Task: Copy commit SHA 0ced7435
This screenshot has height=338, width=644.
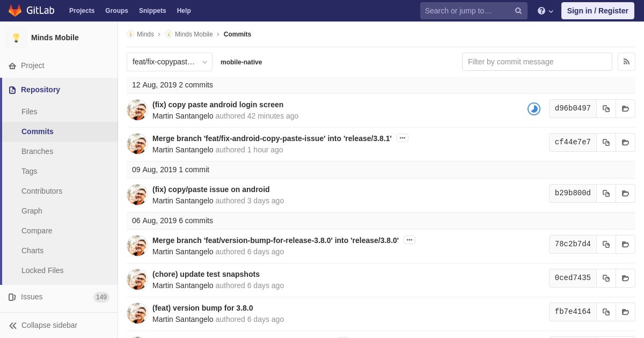Action: (606, 278)
